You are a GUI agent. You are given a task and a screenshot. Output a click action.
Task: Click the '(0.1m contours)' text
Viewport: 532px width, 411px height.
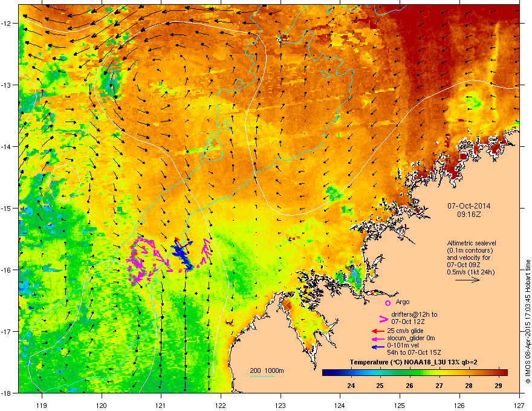tap(470, 251)
